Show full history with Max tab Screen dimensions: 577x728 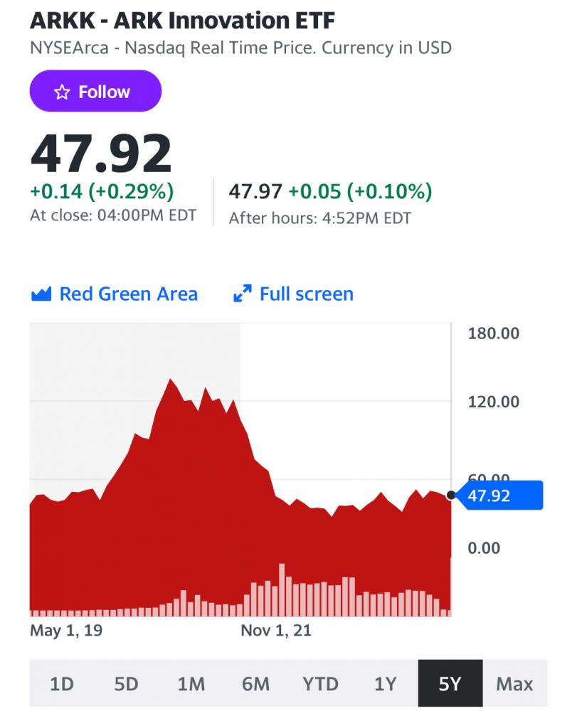pyautogui.click(x=514, y=684)
